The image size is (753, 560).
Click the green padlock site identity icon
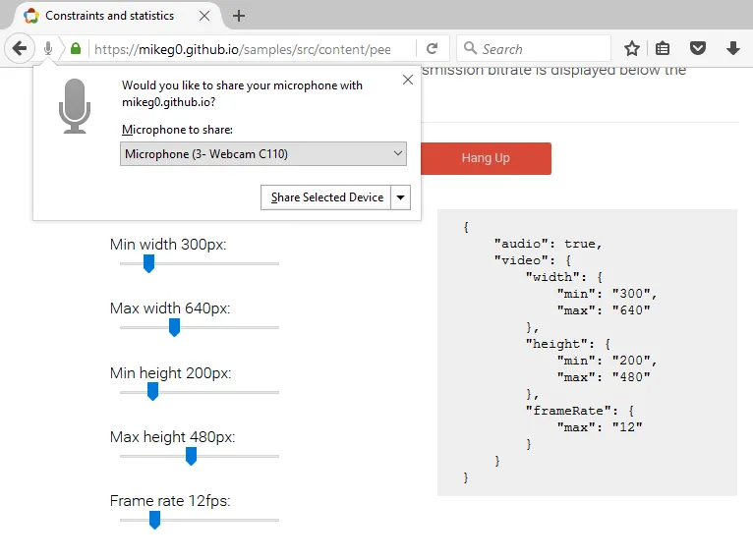[76, 48]
